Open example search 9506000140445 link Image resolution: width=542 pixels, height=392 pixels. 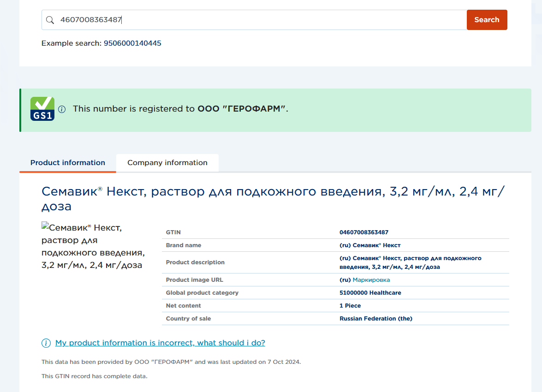click(x=132, y=43)
